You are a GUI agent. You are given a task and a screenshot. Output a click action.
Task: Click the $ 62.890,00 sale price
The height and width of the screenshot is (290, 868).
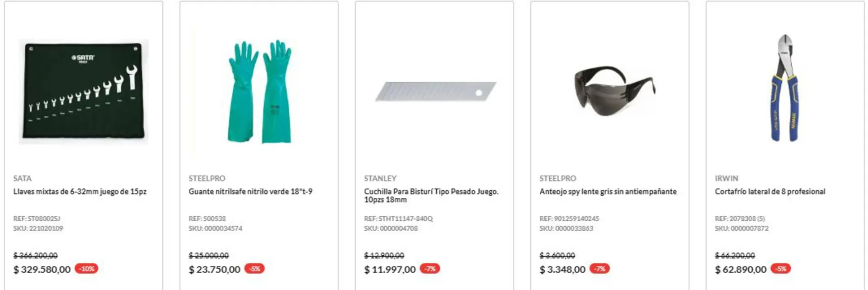(x=741, y=270)
